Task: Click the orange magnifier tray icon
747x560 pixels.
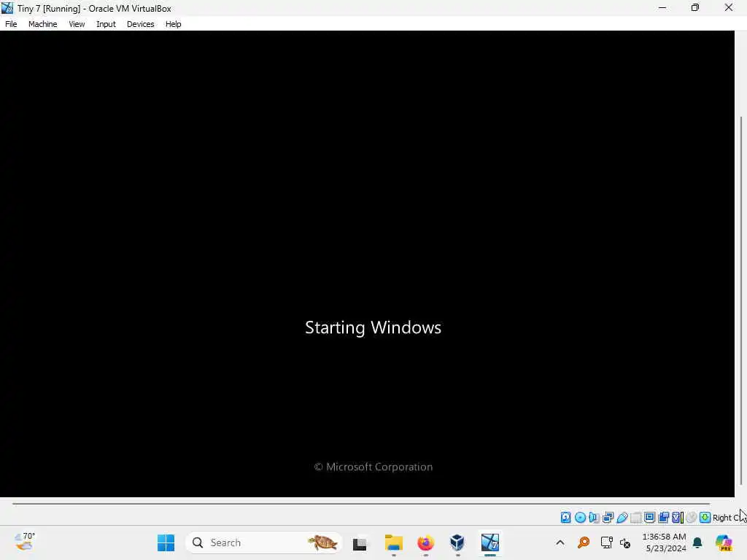Action: tap(583, 542)
